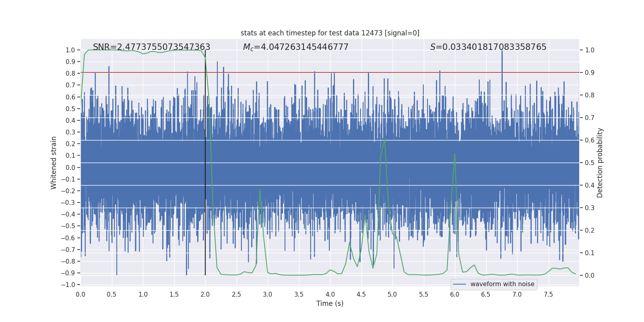Click the 0.5 tick on Detection probability axis
Image resolution: width=644 pixels, height=322 pixels.
(x=590, y=163)
